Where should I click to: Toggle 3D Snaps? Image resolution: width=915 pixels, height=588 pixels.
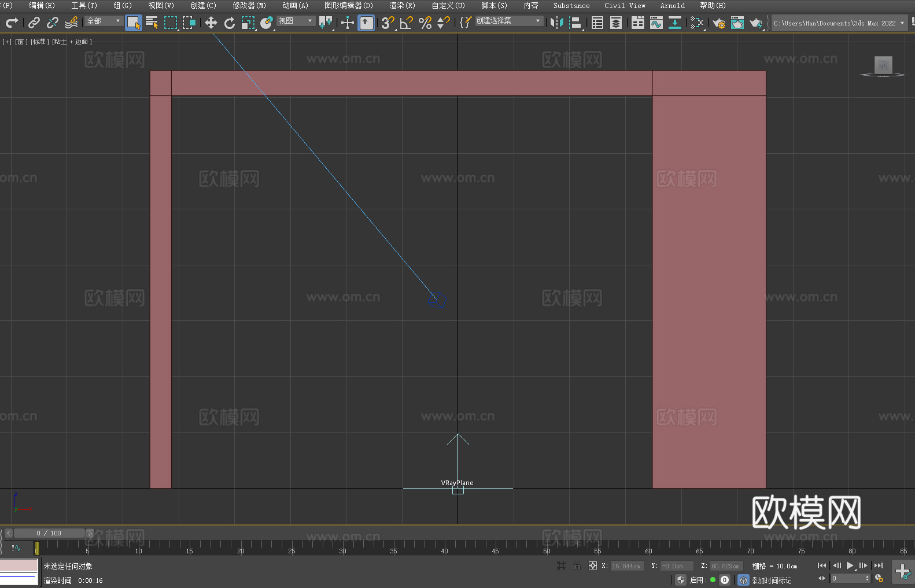click(x=388, y=23)
